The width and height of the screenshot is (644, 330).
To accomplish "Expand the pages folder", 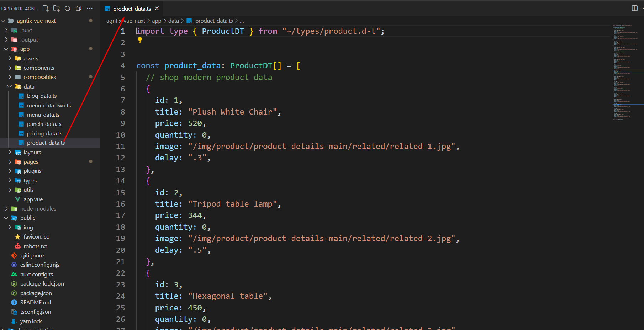I will click(x=31, y=162).
